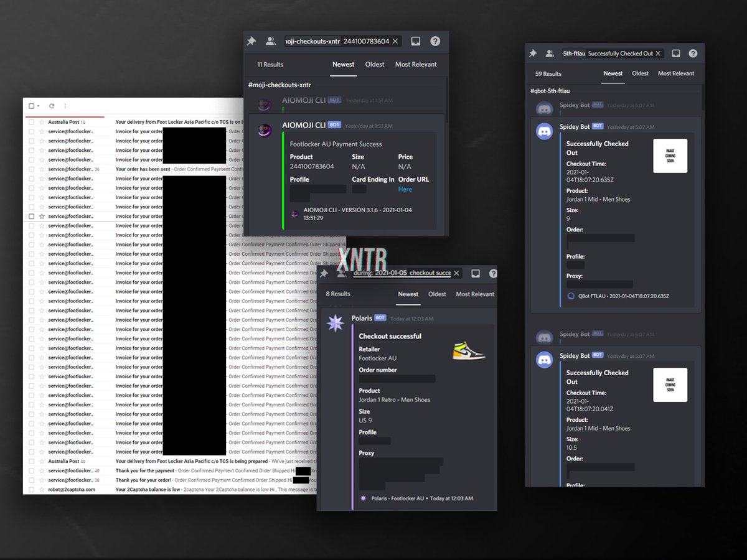Clear the Successfully Checked Out search query
The height and width of the screenshot is (560, 747).
[658, 54]
